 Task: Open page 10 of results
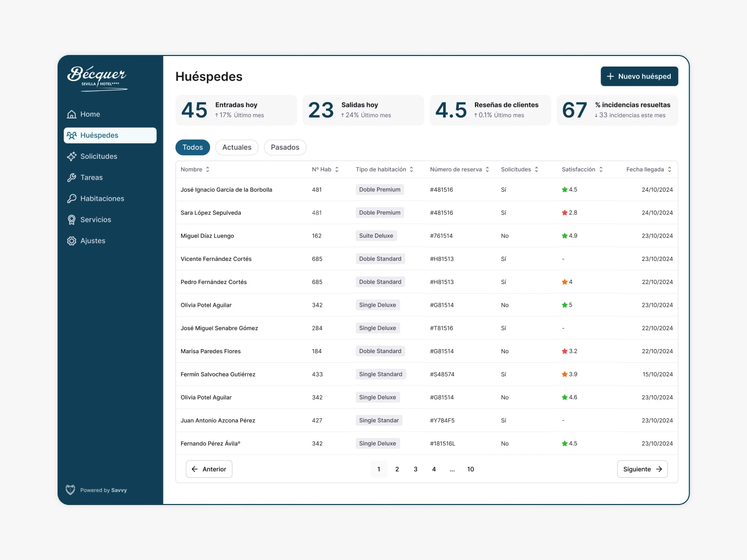click(470, 469)
